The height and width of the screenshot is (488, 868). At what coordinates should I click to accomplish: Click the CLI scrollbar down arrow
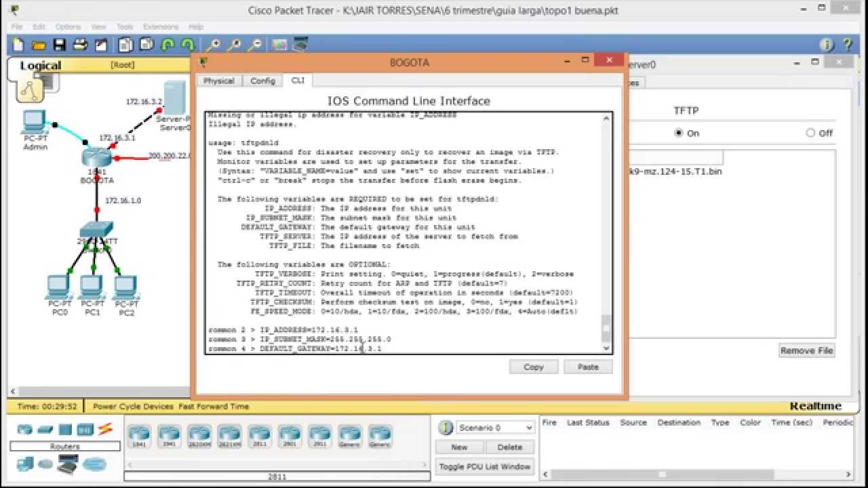(x=606, y=348)
